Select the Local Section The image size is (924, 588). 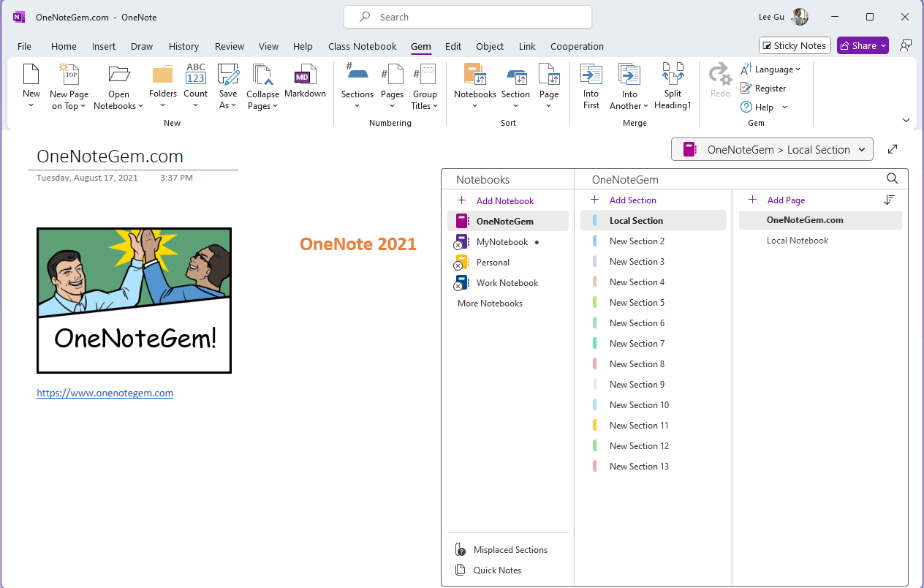pyautogui.click(x=654, y=221)
